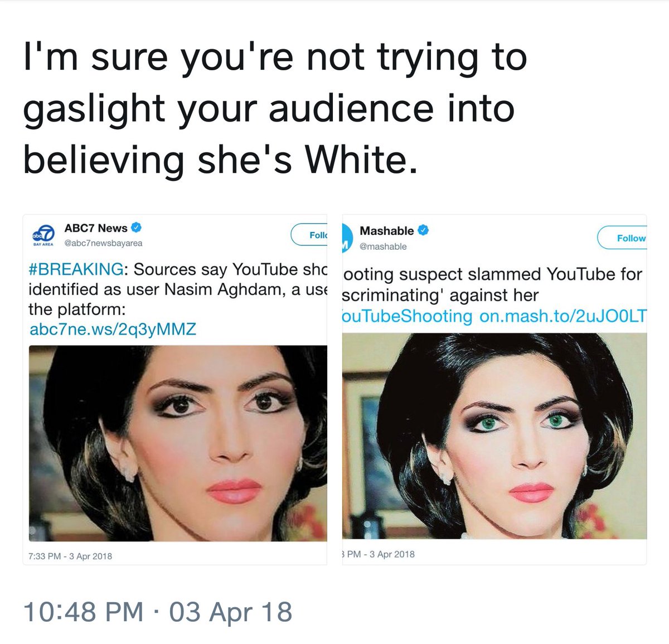This screenshot has height=644, width=669.
Task: Click the ABC7 Bay Area logo avatar
Action: (x=43, y=235)
